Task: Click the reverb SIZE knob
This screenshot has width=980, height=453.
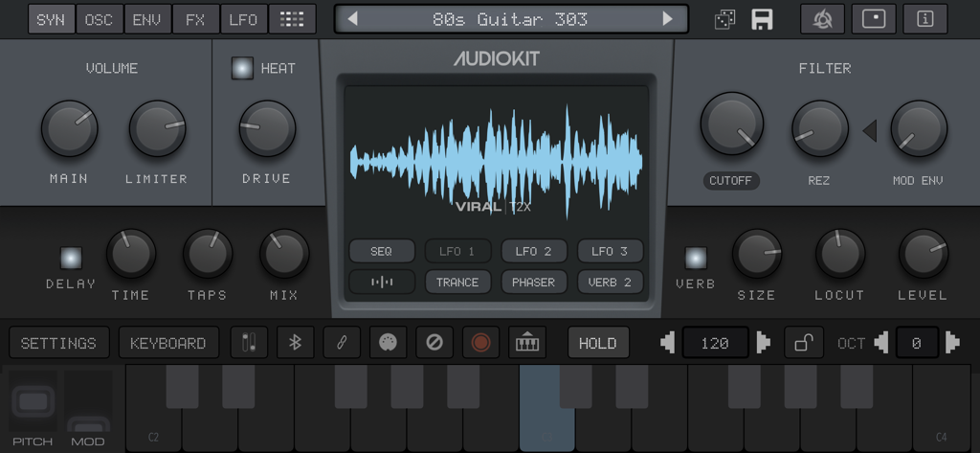Action: 757,254
